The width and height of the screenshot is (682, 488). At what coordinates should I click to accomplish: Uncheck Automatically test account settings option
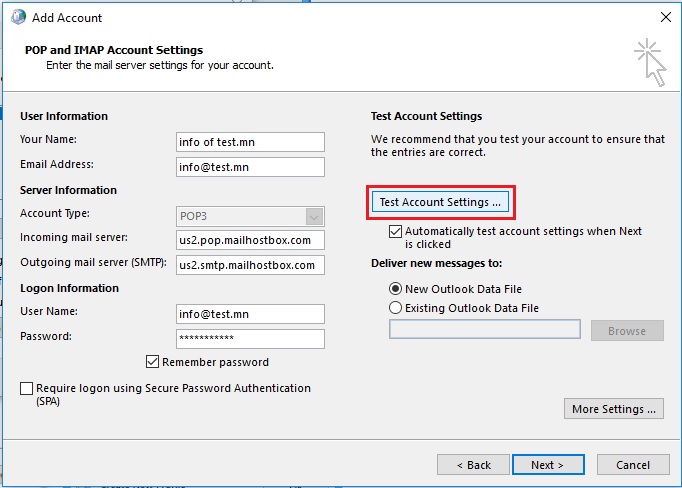(x=395, y=231)
